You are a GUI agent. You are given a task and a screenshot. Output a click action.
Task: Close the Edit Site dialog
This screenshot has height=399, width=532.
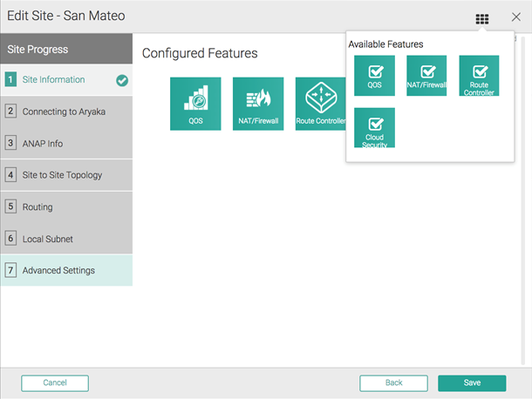click(x=515, y=17)
